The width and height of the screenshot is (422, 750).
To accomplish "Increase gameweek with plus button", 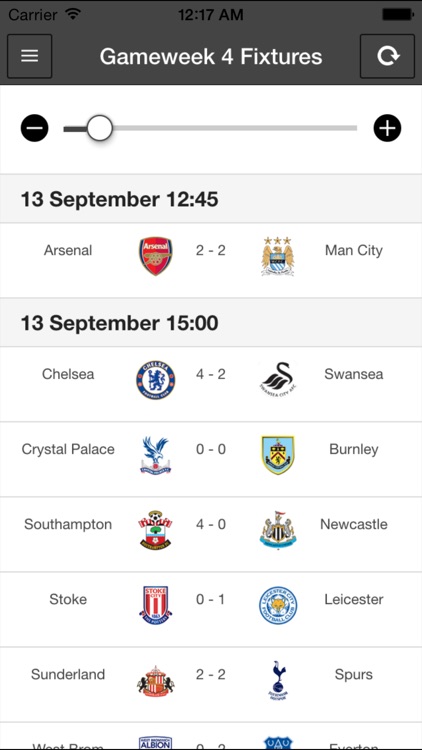I will click(387, 128).
